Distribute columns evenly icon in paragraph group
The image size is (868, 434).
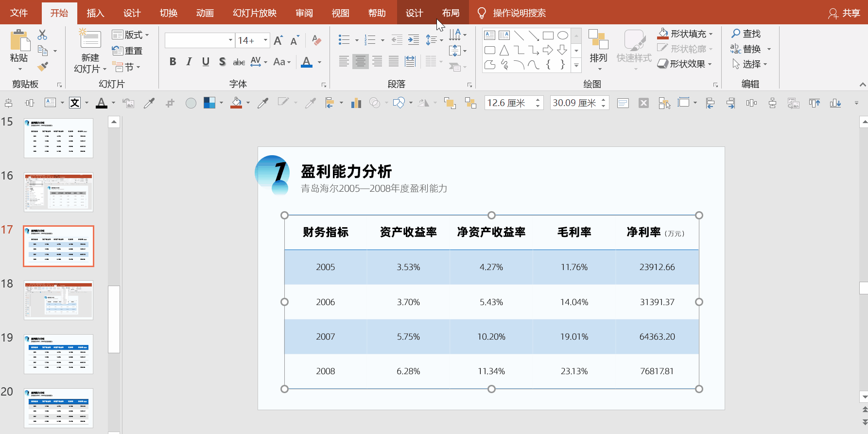pyautogui.click(x=410, y=61)
